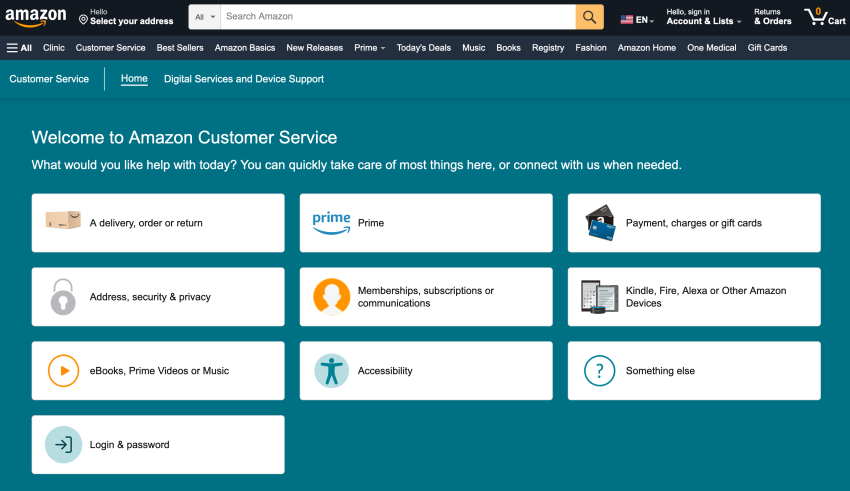Click the Search Amazon input field
The image size is (850, 491).
pyautogui.click(x=398, y=17)
